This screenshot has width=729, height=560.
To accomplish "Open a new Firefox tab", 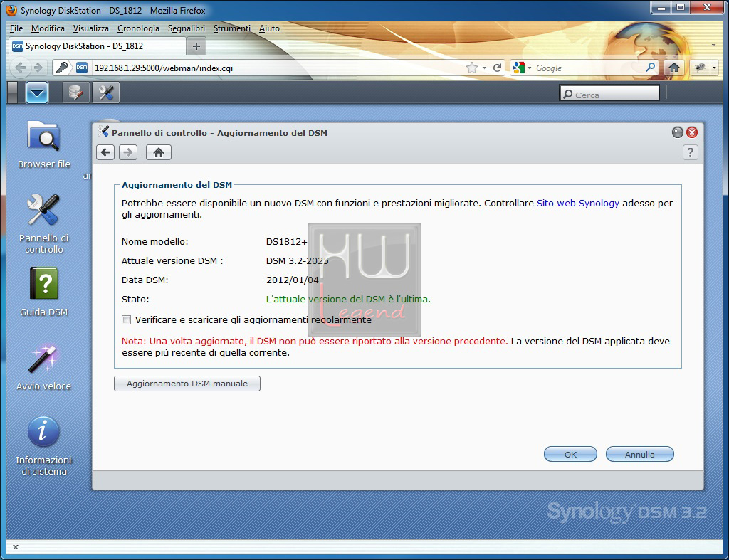I will (196, 46).
